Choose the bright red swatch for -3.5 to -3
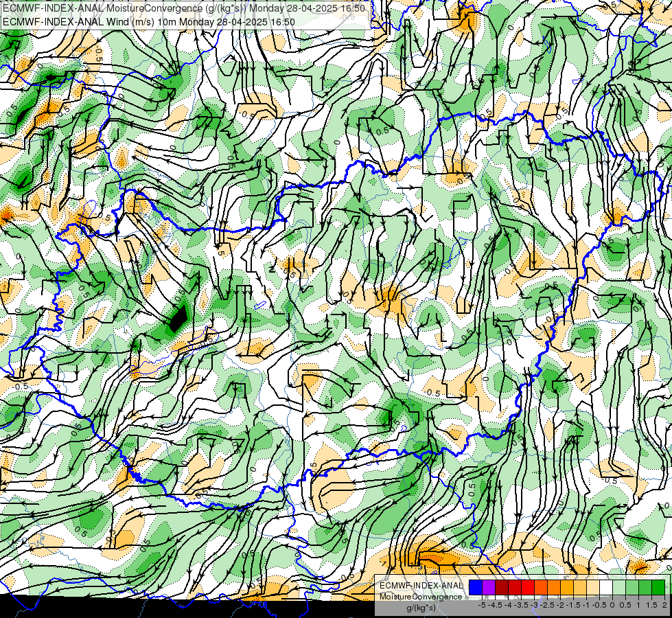Image resolution: width=672 pixels, height=618 pixels. (x=528, y=588)
